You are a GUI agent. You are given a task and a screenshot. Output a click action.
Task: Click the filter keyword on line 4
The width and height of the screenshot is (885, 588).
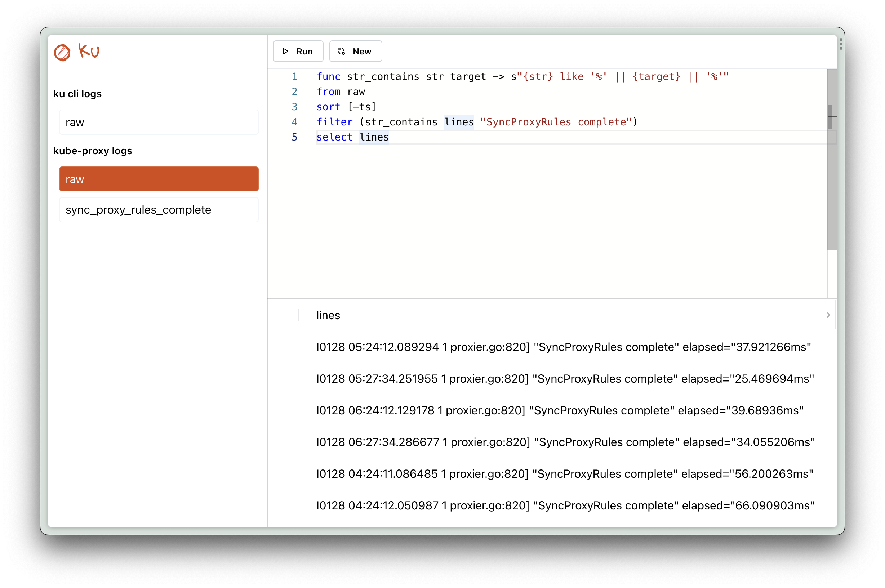334,122
